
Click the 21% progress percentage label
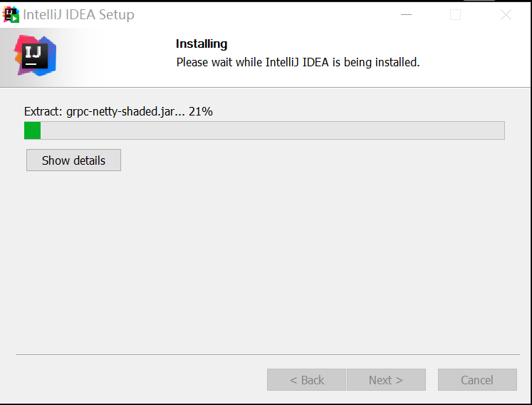(x=201, y=111)
